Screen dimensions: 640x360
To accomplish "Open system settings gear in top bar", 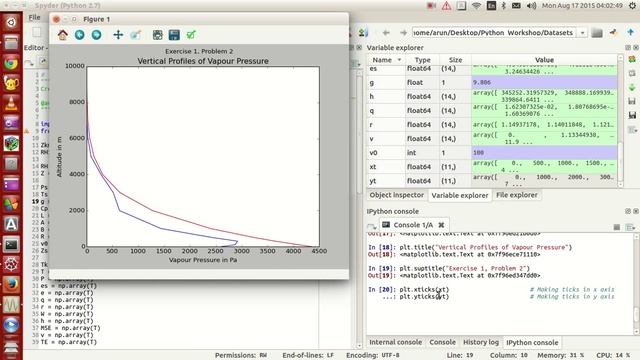I will tap(633, 6).
